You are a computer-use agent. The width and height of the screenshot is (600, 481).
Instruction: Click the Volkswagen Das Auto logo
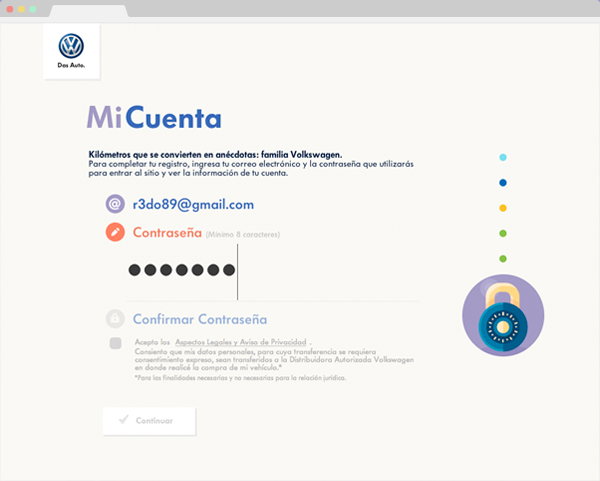click(72, 50)
